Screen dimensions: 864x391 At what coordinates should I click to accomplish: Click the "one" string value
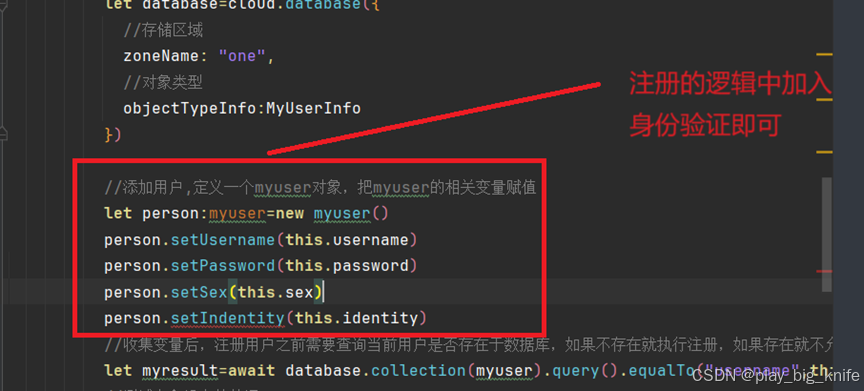click(242, 56)
